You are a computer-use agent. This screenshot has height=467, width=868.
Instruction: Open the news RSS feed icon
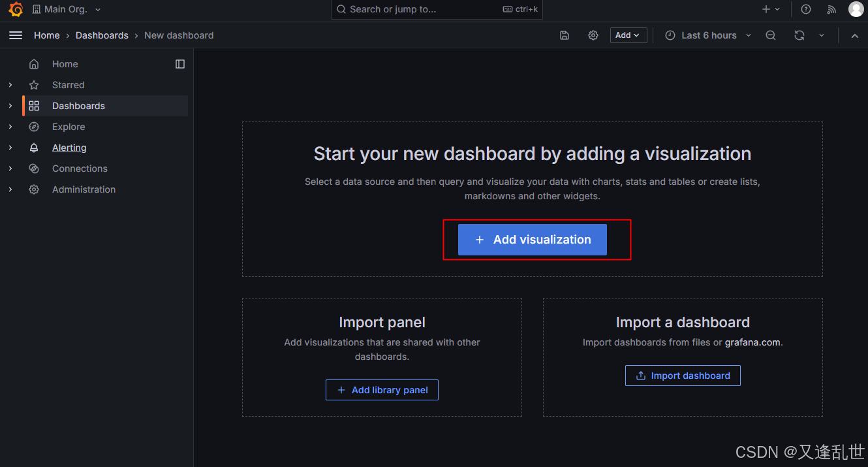(831, 9)
